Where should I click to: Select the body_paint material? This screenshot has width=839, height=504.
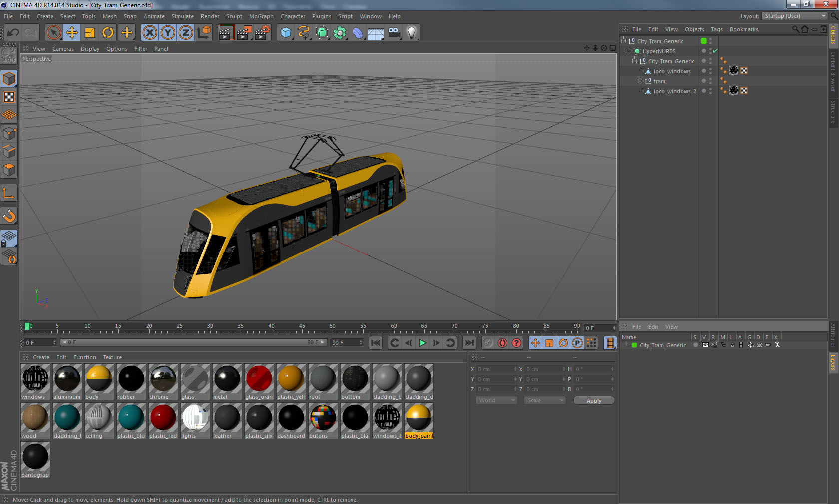(x=419, y=421)
